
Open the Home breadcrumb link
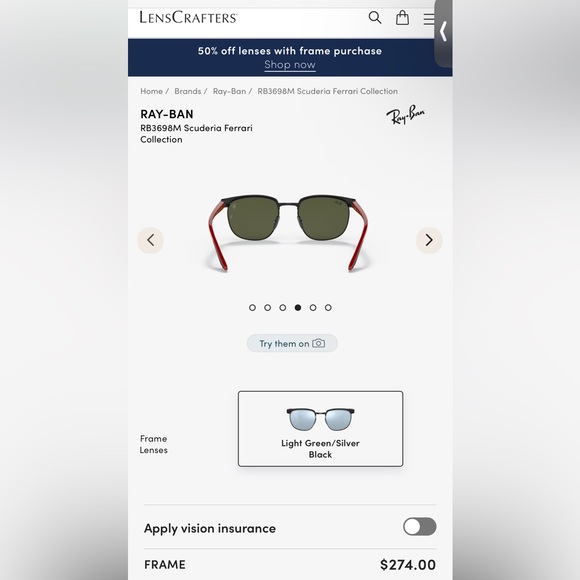click(151, 91)
